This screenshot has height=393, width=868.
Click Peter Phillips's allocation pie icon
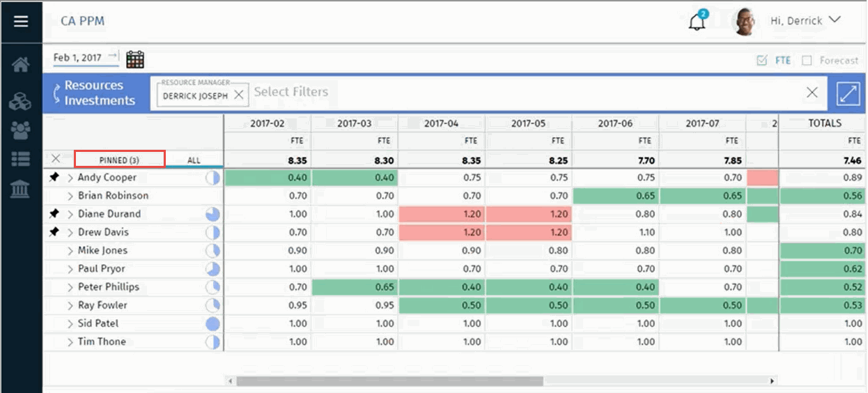coord(212,287)
